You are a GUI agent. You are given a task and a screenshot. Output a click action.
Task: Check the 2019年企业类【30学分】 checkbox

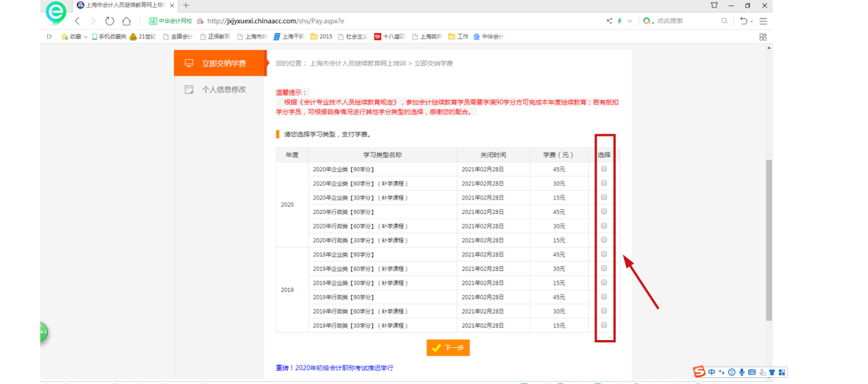click(604, 283)
